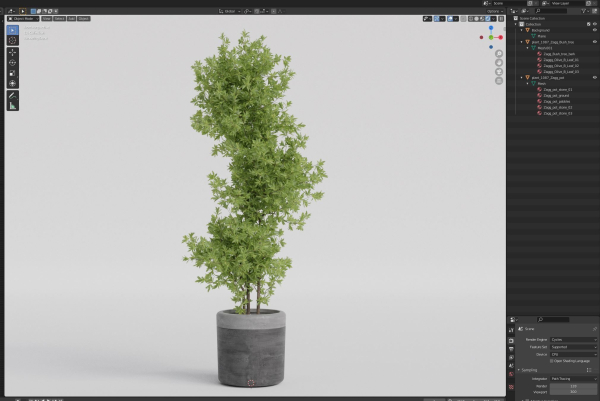Click the Scene name field at top
Screen dimensions: 600x401
pos(507,3)
